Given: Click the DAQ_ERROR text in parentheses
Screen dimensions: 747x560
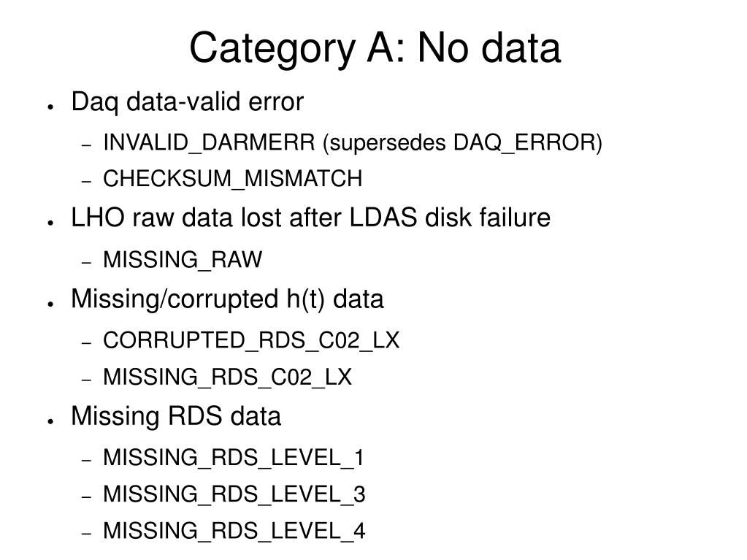Looking at the screenshot, I should pyautogui.click(x=524, y=143).
